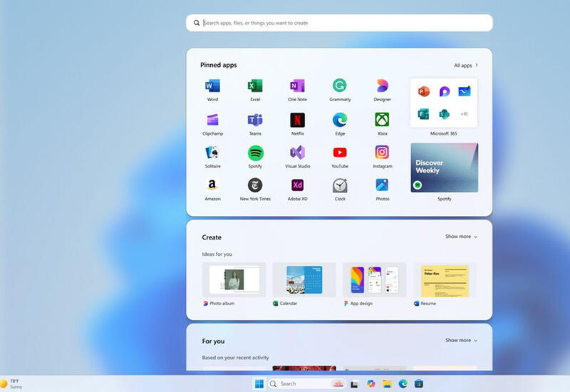The image size is (570, 392).
Task: Click the taskbar Search box
Action: tap(306, 384)
